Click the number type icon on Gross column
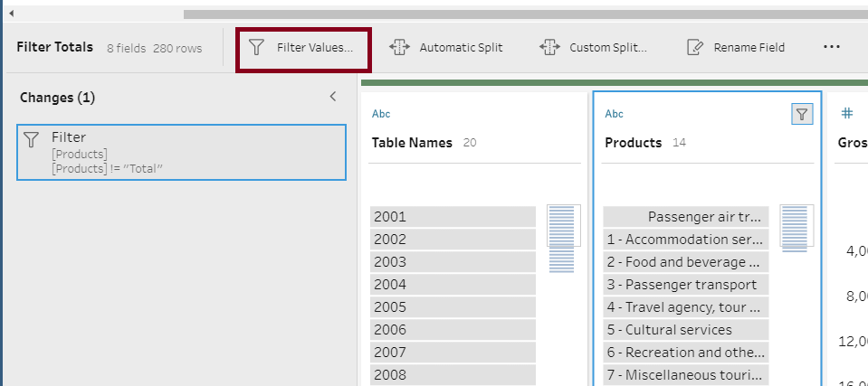 coord(847,114)
